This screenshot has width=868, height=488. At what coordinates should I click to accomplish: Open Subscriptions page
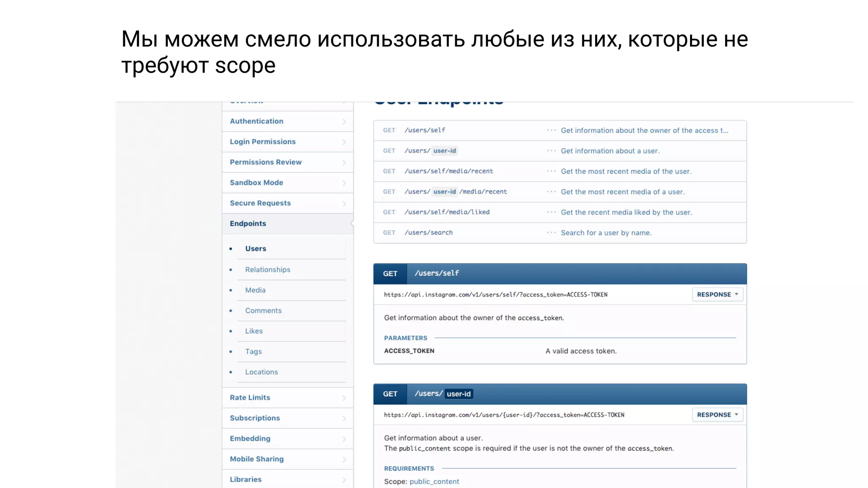pyautogui.click(x=287, y=418)
